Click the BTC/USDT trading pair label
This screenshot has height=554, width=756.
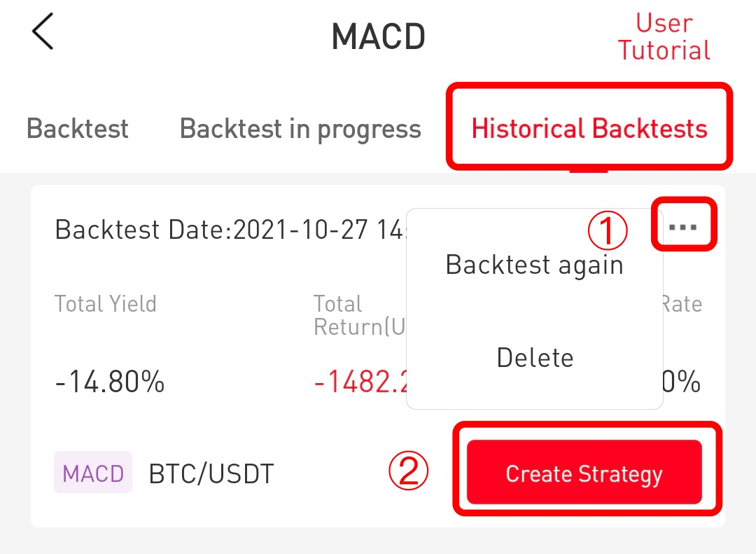click(x=211, y=474)
